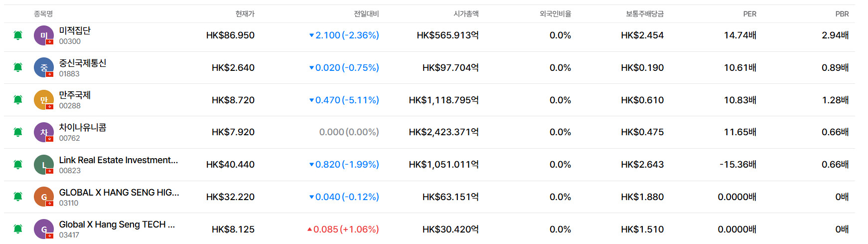The height and width of the screenshot is (244, 868).
Task: Click the purple 차 avatar of 차이나유니콤
Action: [x=44, y=132]
